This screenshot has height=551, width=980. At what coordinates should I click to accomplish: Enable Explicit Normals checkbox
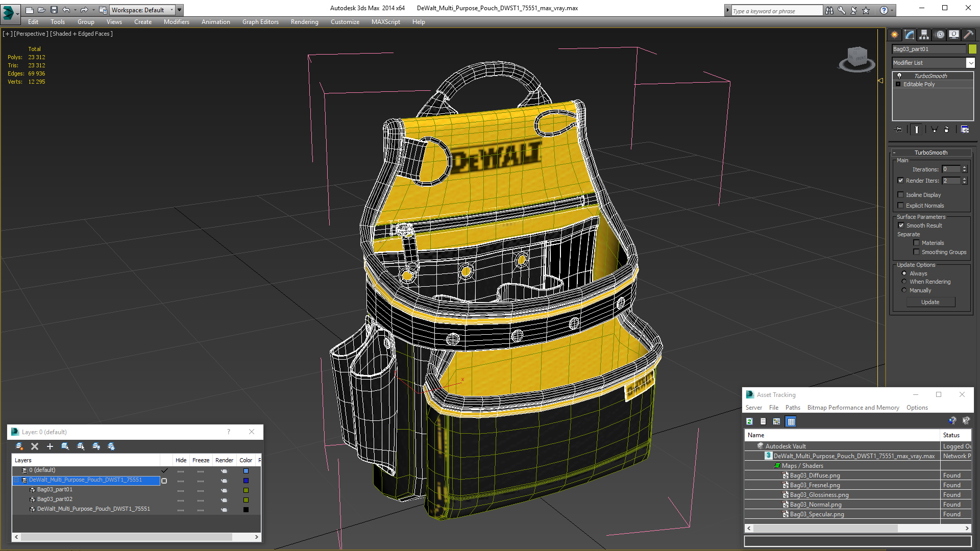coord(901,205)
